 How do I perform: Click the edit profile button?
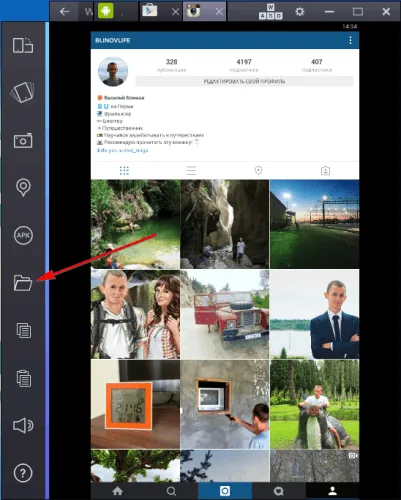[244, 81]
